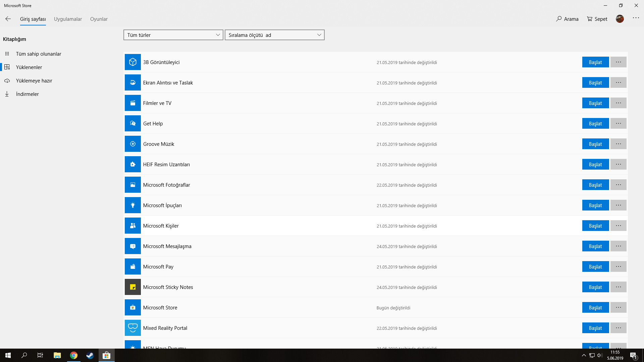Image resolution: width=644 pixels, height=362 pixels.
Task: Switch to the Uygulamalar tab
Action: [x=68, y=19]
